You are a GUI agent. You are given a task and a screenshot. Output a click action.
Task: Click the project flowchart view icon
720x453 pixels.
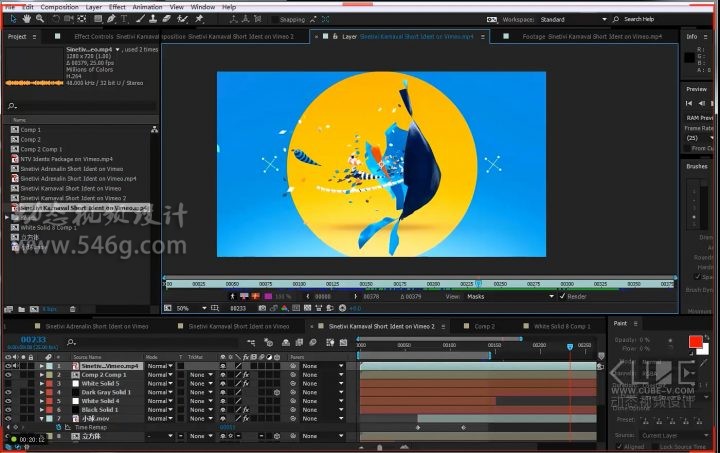tap(154, 130)
